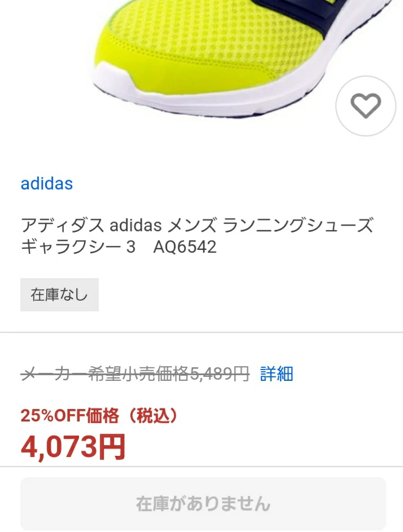Click the ギャラクシー 3 model name
The height and width of the screenshot is (532, 403).
78,247
